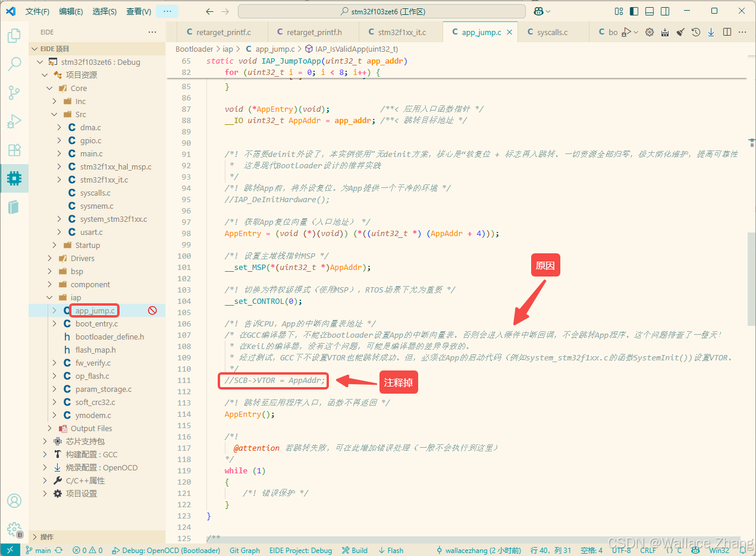Open the 文件(F) menu
Viewport: 756px width, 556px height.
pyautogui.click(x=37, y=11)
